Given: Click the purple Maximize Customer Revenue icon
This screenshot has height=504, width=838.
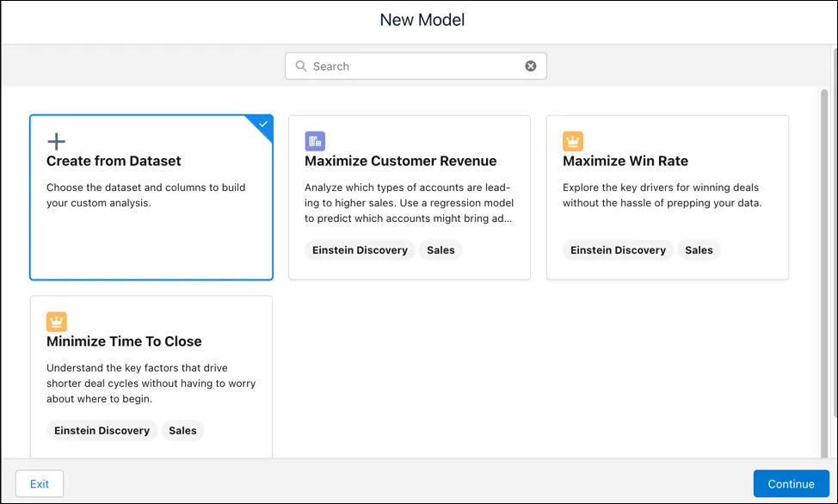Looking at the screenshot, I should 315,142.
